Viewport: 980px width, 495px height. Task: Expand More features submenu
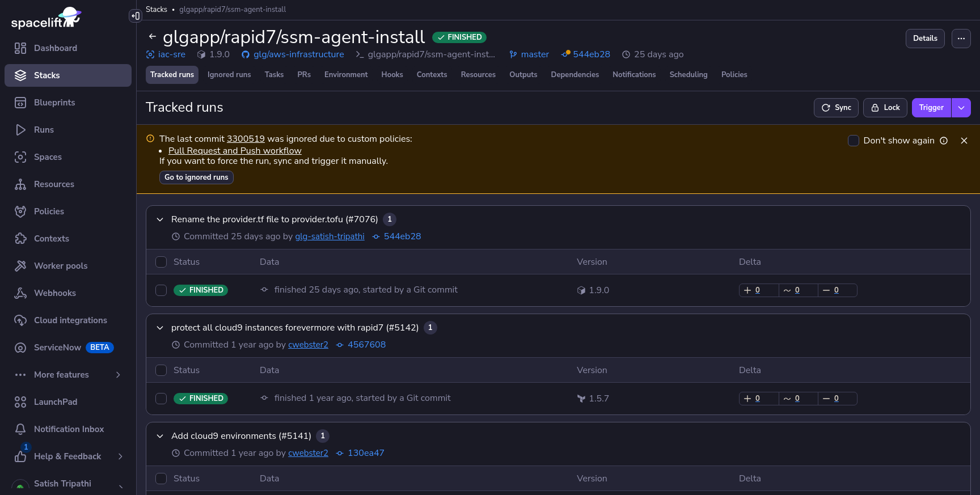coord(118,375)
